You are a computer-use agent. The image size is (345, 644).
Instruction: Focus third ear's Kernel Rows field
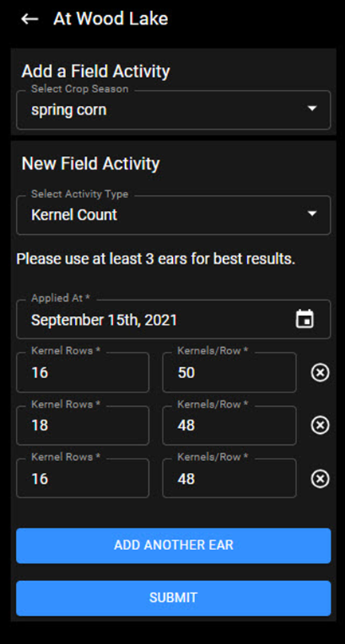tap(83, 478)
